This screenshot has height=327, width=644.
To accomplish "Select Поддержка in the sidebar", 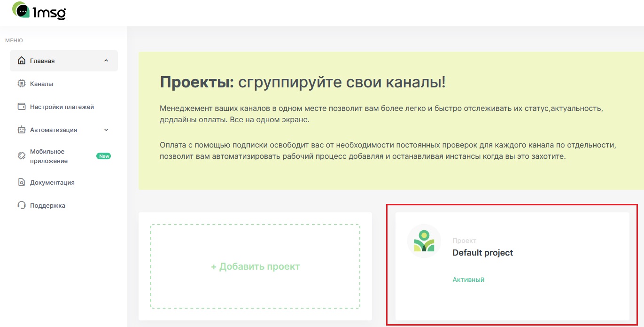I will click(x=47, y=205).
